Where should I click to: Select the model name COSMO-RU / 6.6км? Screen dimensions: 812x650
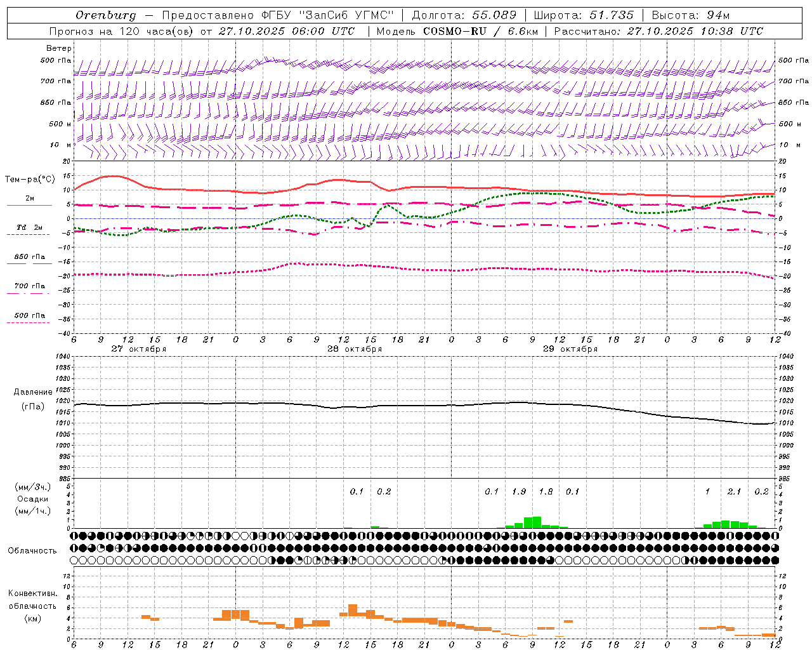pos(481,31)
